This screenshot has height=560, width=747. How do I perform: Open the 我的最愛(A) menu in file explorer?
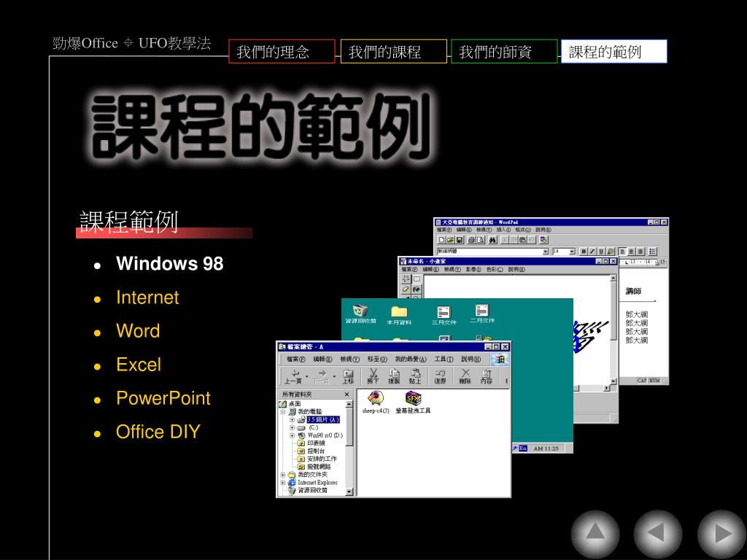pos(411,359)
